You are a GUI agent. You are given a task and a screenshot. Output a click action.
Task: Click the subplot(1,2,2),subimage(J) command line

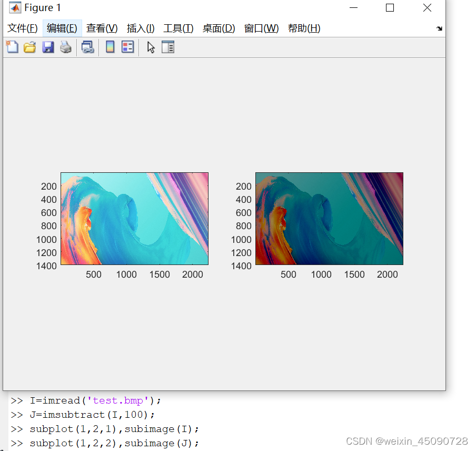tap(114, 444)
